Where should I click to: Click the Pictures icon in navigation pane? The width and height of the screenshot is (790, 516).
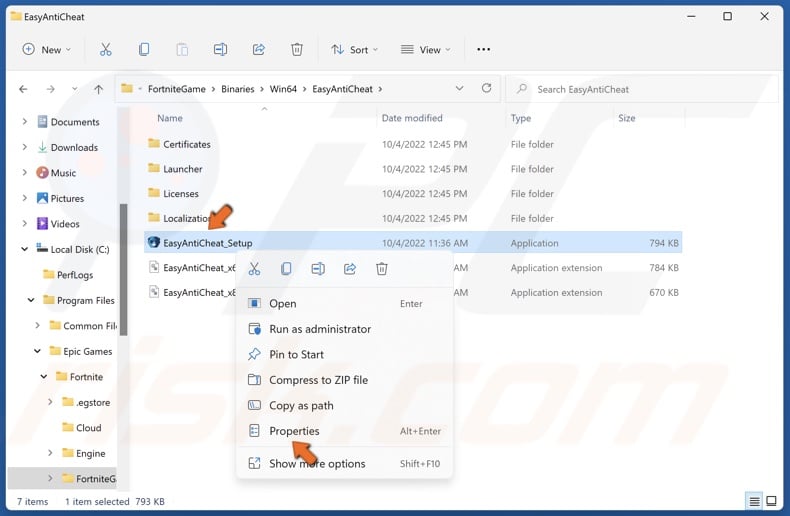coord(42,198)
